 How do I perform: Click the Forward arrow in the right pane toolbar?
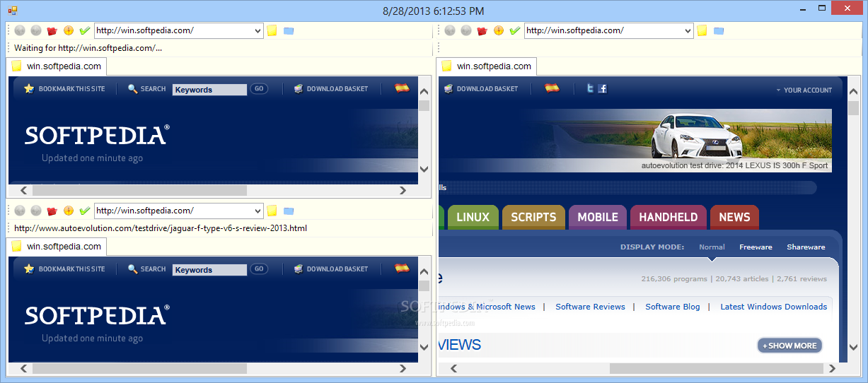[x=466, y=30]
